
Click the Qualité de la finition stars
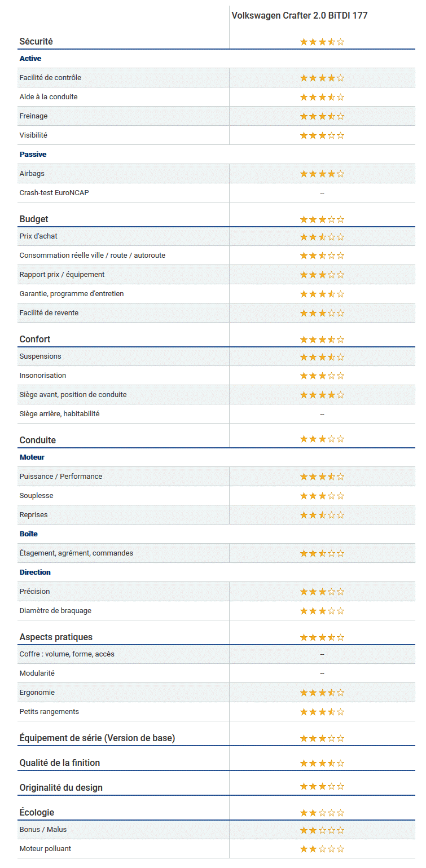coord(322,763)
